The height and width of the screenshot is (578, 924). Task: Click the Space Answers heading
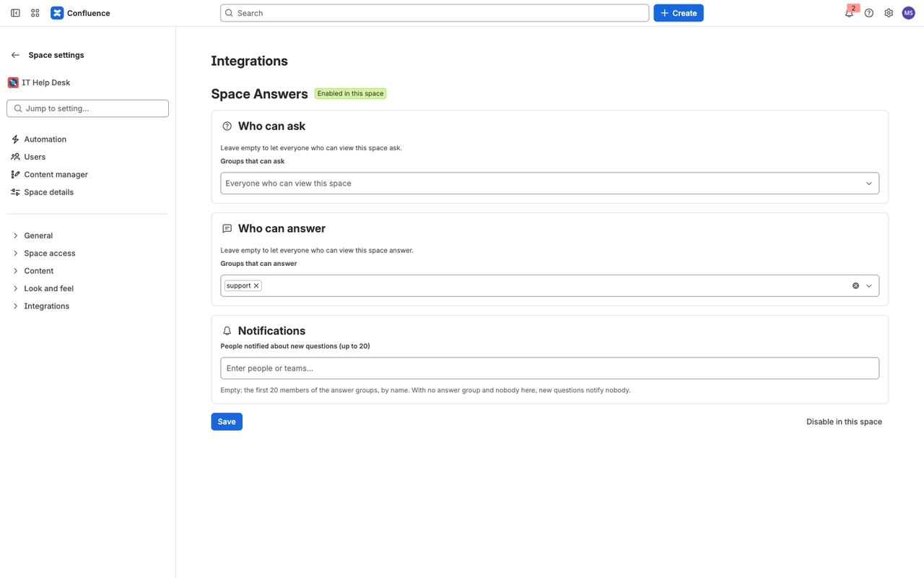[259, 94]
